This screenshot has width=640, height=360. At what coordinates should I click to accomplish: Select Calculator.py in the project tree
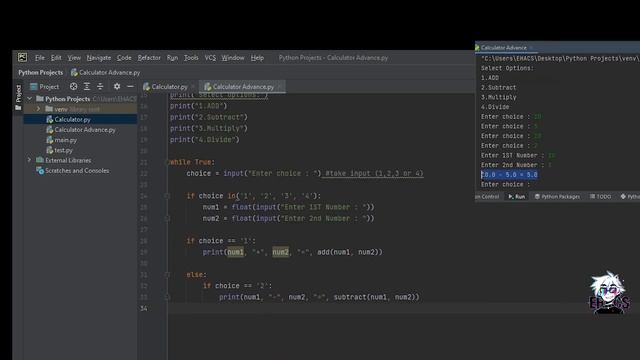[x=80, y=120]
